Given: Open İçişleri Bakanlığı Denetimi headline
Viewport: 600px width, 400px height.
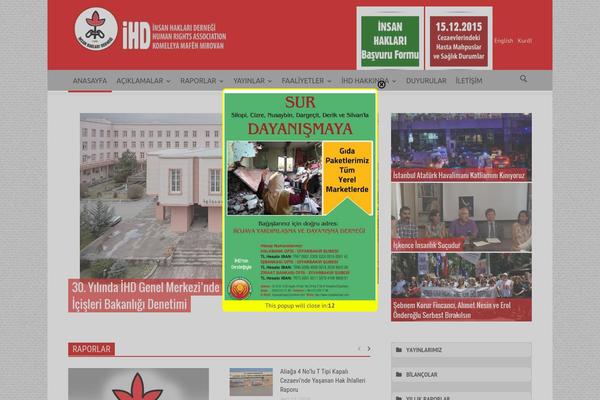Looking at the screenshot, I should tap(145, 296).
